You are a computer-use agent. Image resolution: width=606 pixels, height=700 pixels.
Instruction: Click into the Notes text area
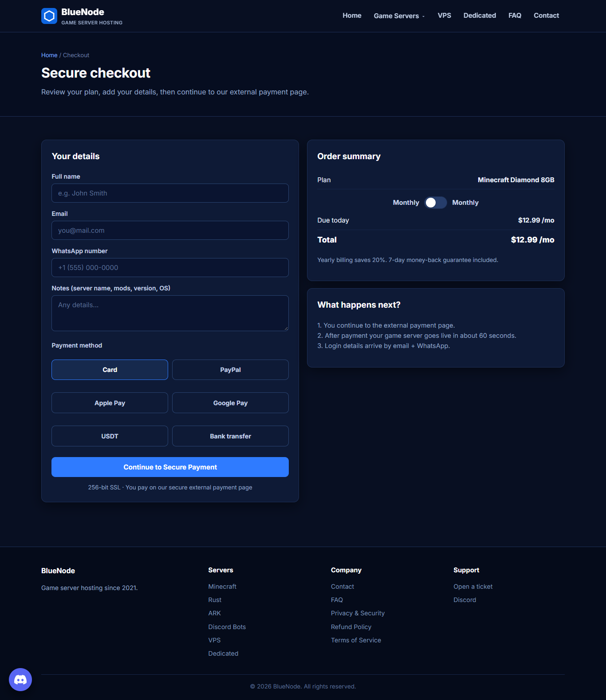pyautogui.click(x=170, y=313)
